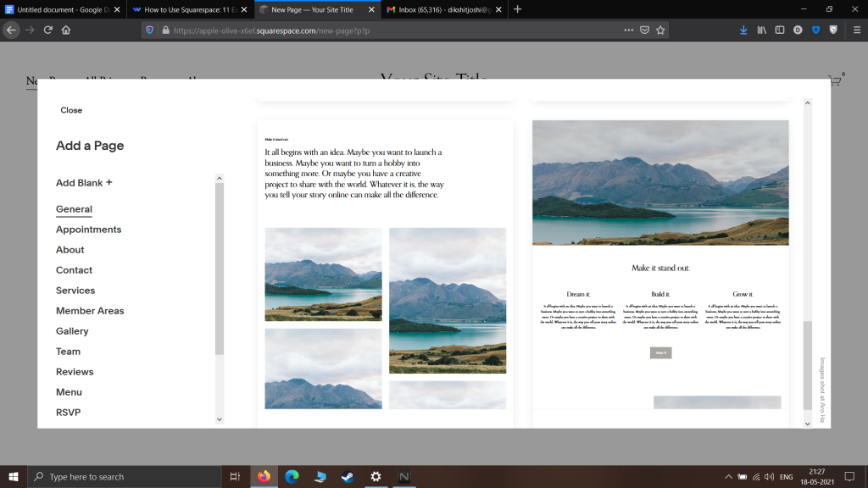
Task: Change ENG input language in tray
Action: [x=786, y=476]
